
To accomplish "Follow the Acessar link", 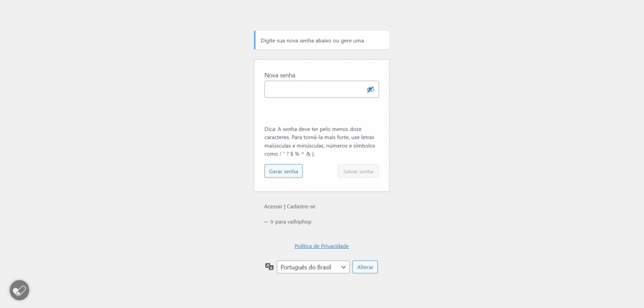I will (273, 207).
